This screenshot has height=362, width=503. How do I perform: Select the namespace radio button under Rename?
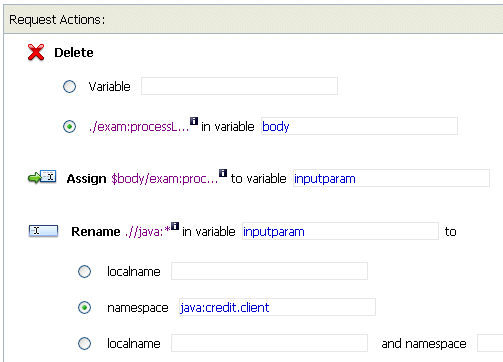[x=84, y=307]
